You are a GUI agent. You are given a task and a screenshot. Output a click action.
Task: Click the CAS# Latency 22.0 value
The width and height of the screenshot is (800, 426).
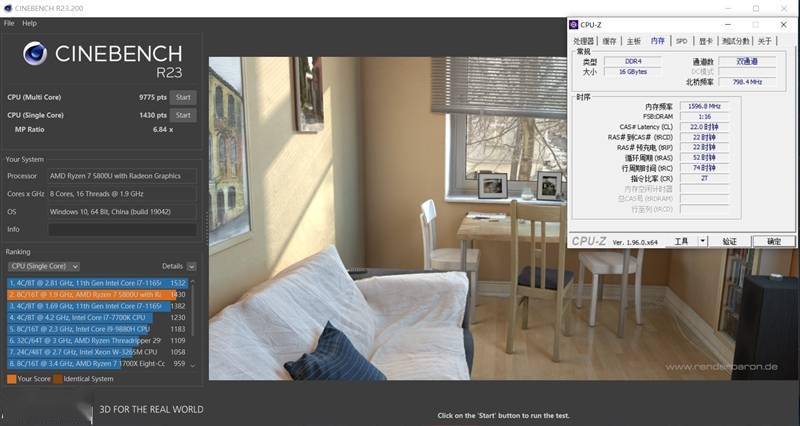coord(704,127)
